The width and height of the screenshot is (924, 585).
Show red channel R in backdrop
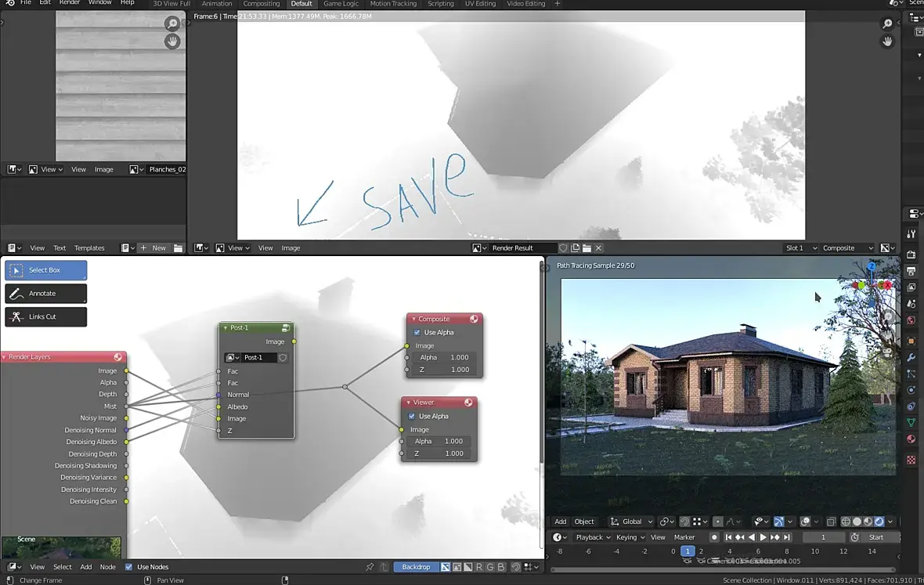(479, 567)
